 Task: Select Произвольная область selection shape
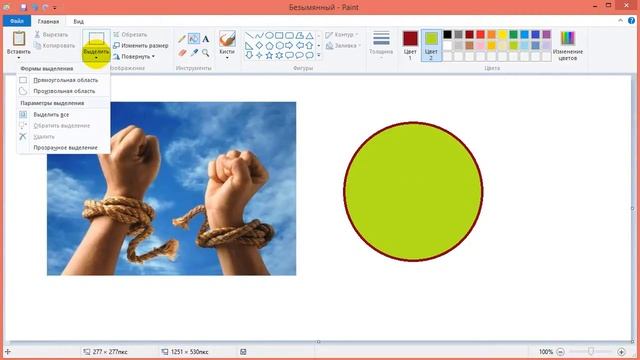tap(64, 91)
